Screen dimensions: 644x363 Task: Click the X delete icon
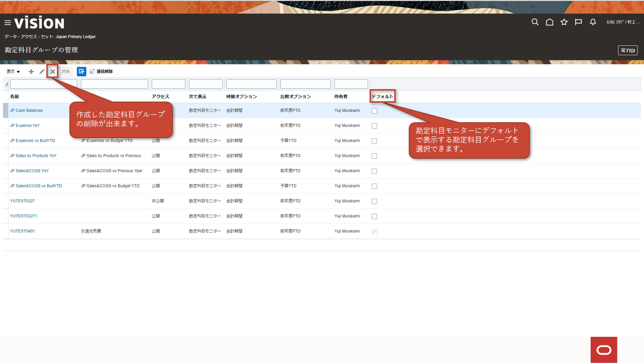[52, 71]
